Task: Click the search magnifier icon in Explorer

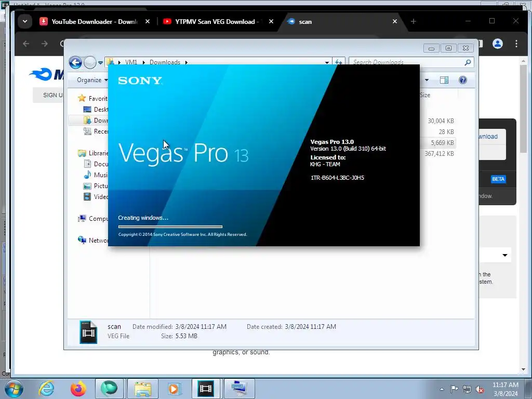Action: click(x=468, y=62)
